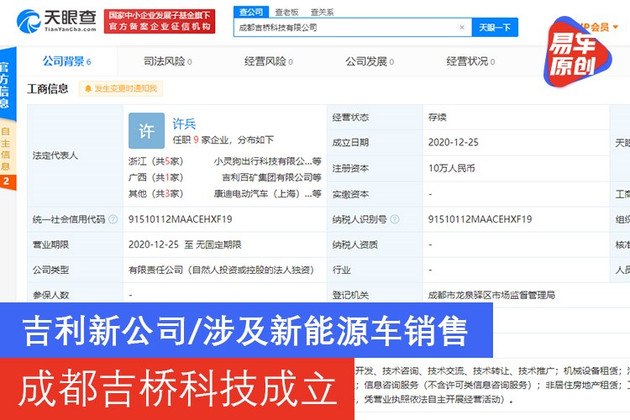Switch to the 经营状况 tab

point(470,61)
